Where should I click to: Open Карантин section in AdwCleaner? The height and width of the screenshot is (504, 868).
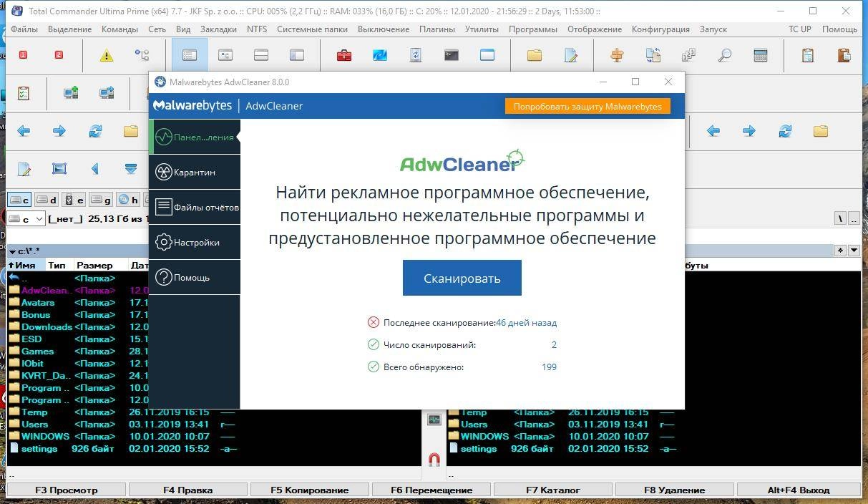(194, 172)
